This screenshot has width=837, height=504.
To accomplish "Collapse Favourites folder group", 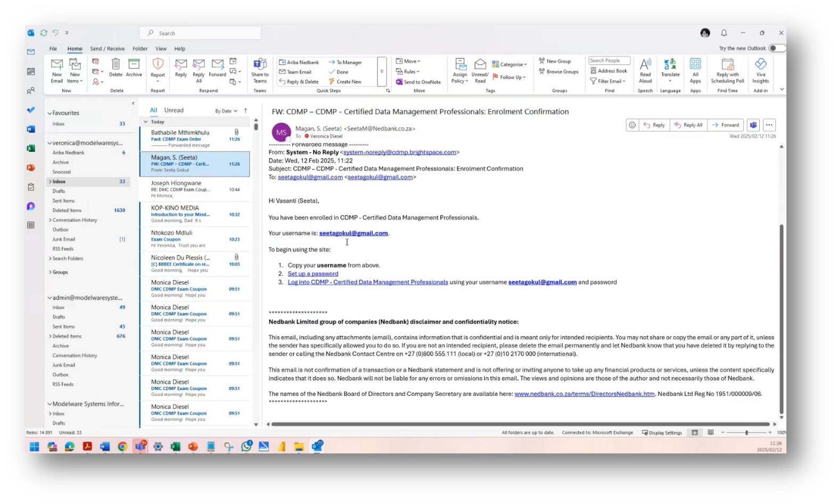I will click(x=50, y=113).
